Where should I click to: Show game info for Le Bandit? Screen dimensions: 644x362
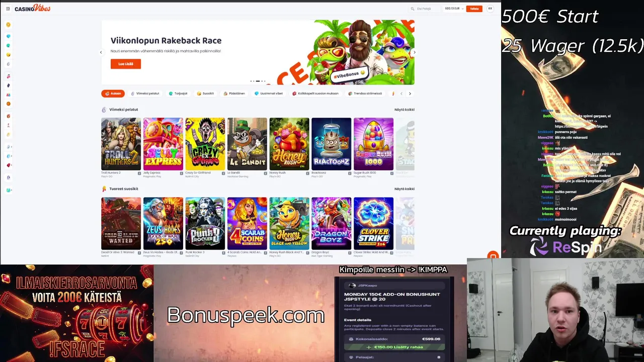266,173
